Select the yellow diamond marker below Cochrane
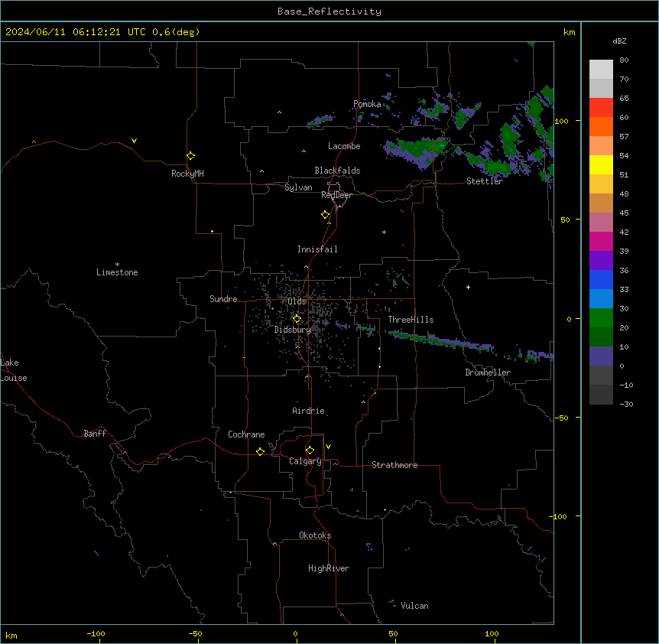This screenshot has height=644, width=659. pos(260,451)
